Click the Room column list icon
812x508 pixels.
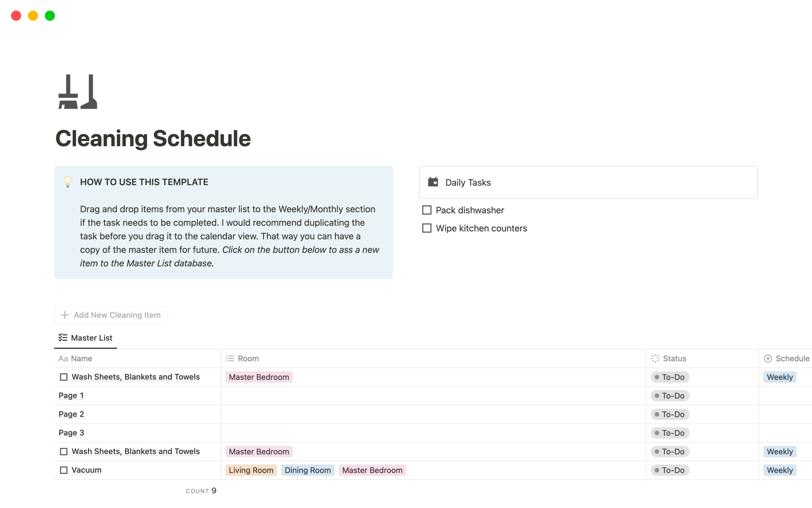230,359
